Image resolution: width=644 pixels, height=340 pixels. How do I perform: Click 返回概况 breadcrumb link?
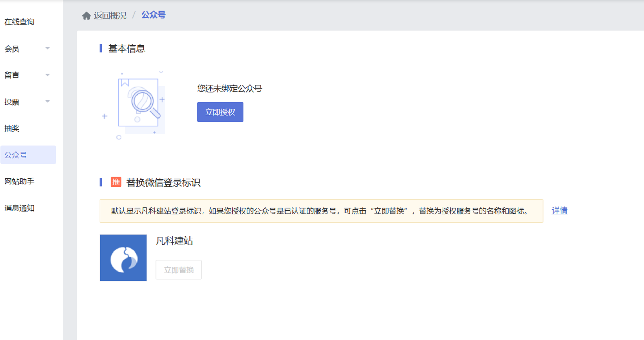110,16
